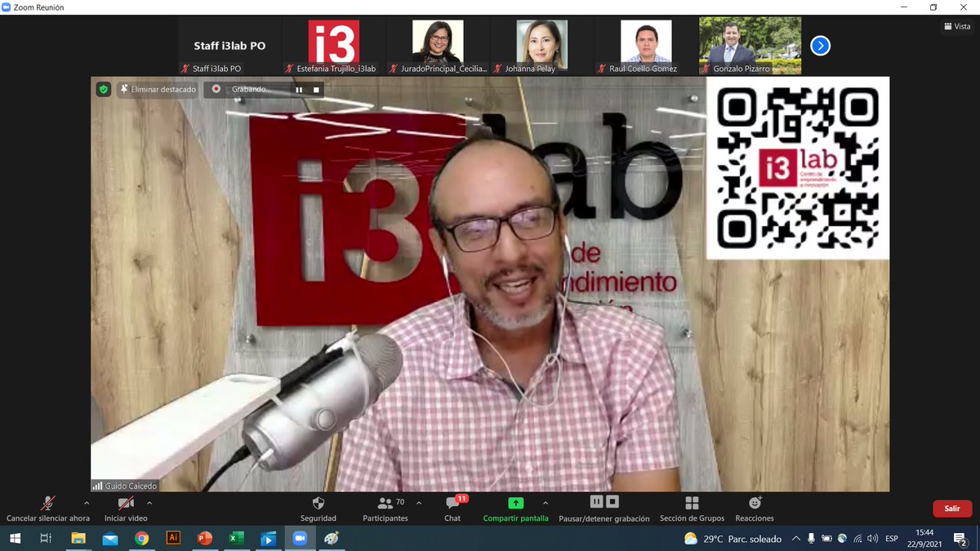This screenshot has height=551, width=980.
Task: Select Johanna Pelay video tile
Action: point(541,47)
